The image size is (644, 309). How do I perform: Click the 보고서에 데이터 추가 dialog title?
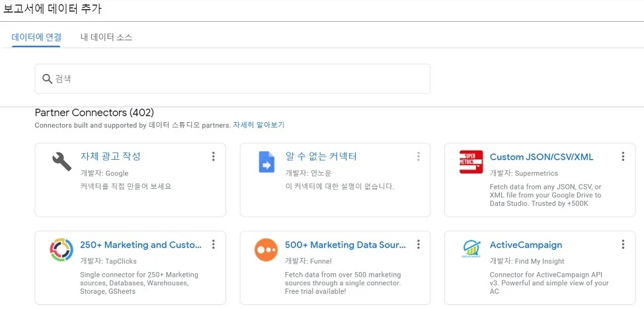click(53, 9)
